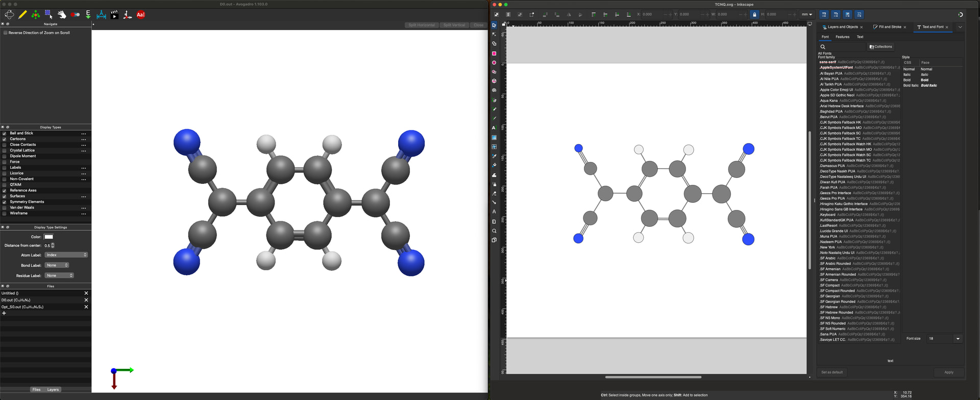Select the Manipulate hand tool

click(x=62, y=15)
